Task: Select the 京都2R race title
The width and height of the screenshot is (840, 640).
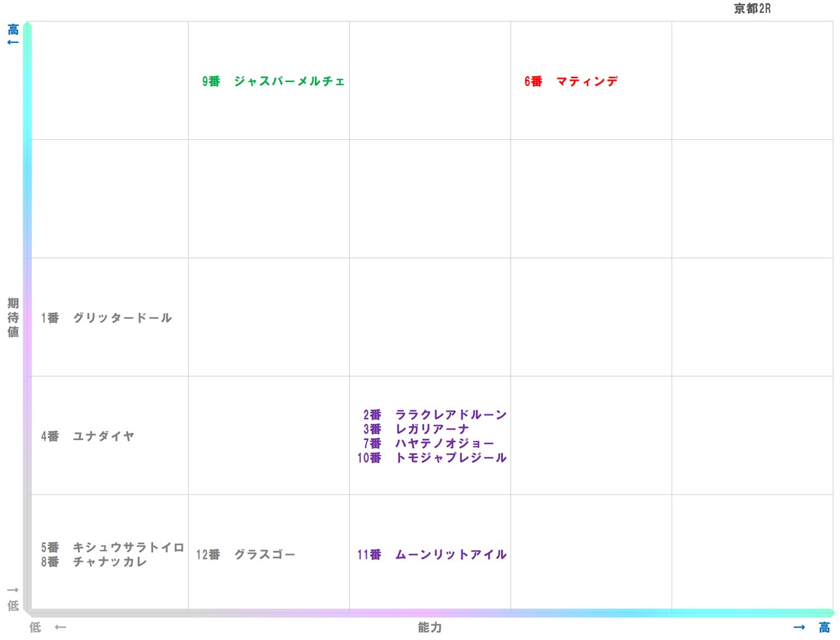Action: point(752,8)
